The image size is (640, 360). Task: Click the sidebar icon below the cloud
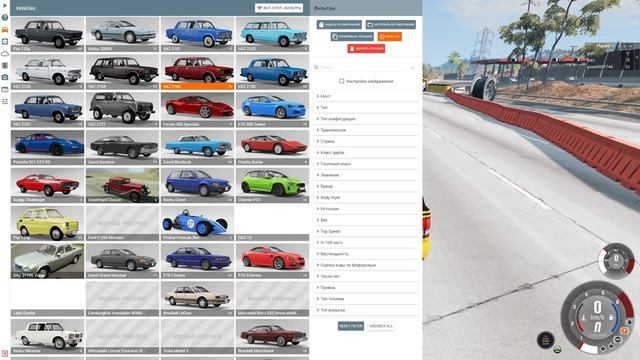pyautogui.click(x=5, y=65)
